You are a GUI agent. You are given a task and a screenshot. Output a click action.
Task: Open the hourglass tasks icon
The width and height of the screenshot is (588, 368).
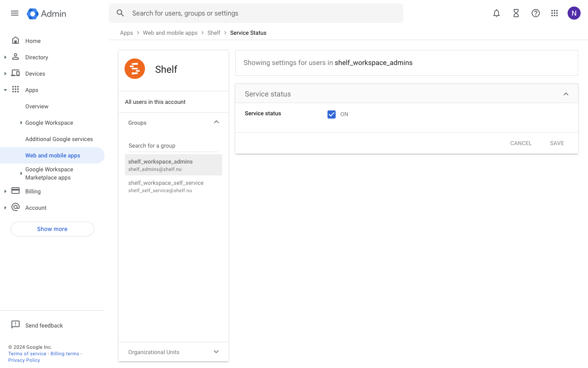pos(516,13)
